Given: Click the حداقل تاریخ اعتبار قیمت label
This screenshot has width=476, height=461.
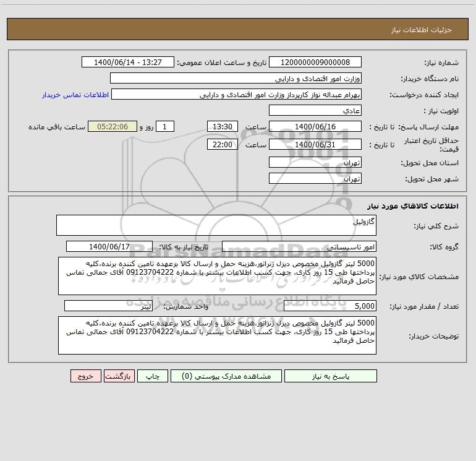Looking at the screenshot, I should [x=431, y=145].
